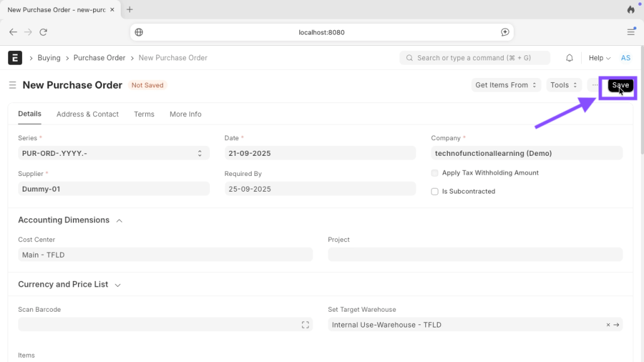
Task: Open the Series dropdown
Action: pos(114,153)
